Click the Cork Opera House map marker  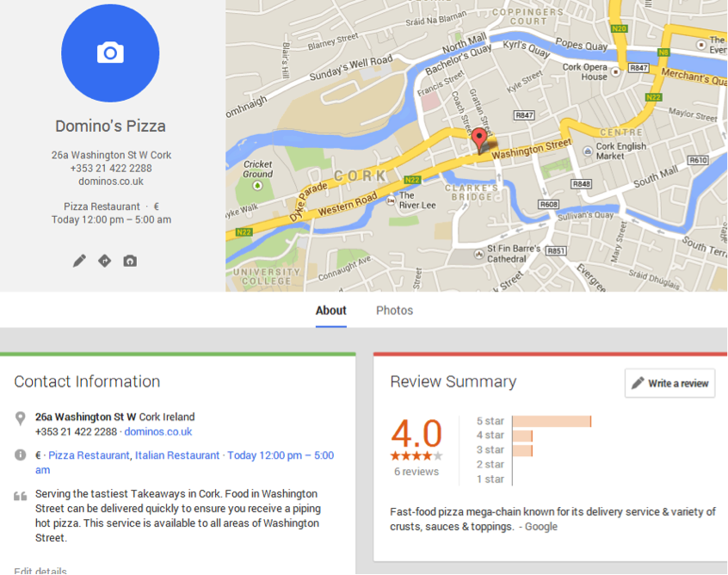[615, 72]
